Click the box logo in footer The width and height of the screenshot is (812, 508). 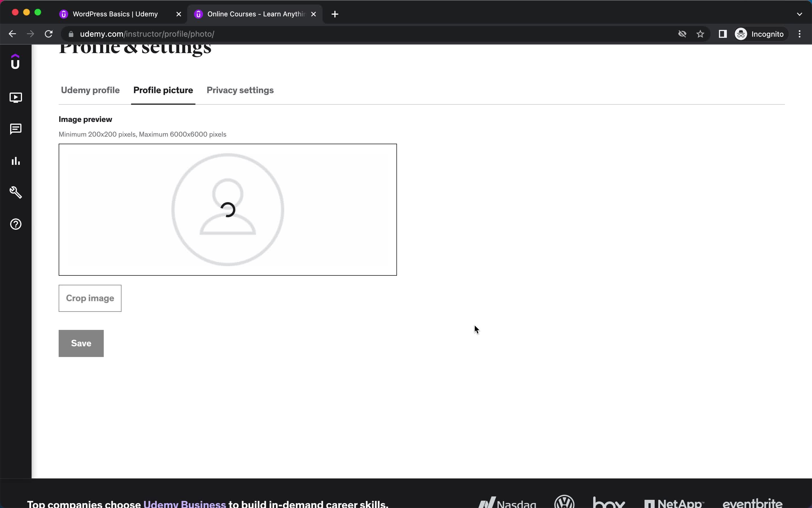point(609,502)
